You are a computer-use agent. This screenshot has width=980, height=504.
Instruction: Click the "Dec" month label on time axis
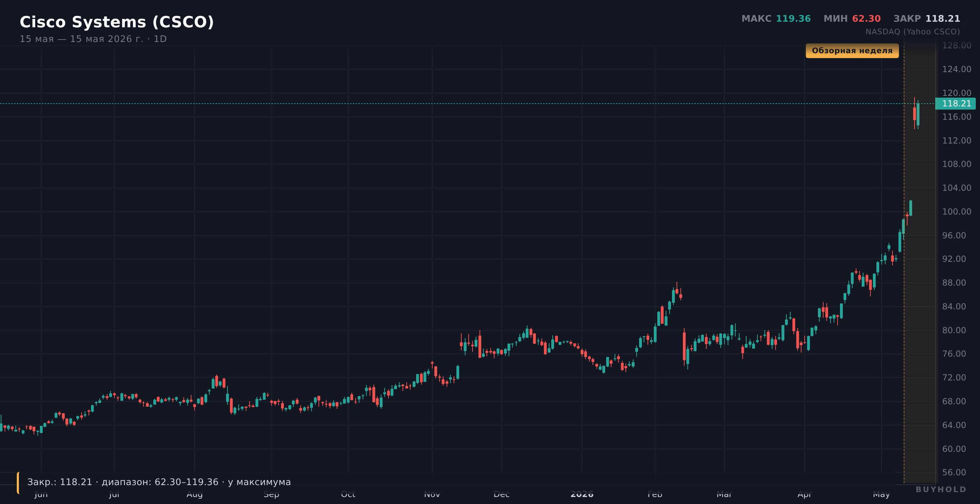[x=502, y=494]
